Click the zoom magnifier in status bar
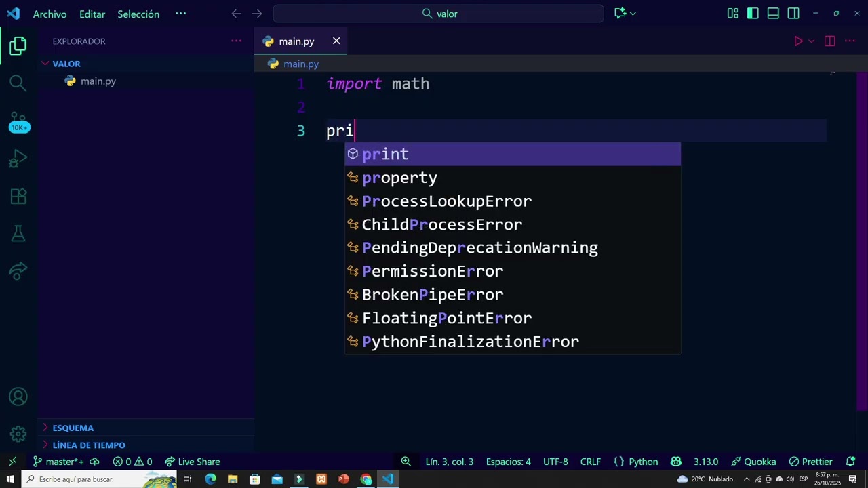The image size is (868, 488). [406, 462]
